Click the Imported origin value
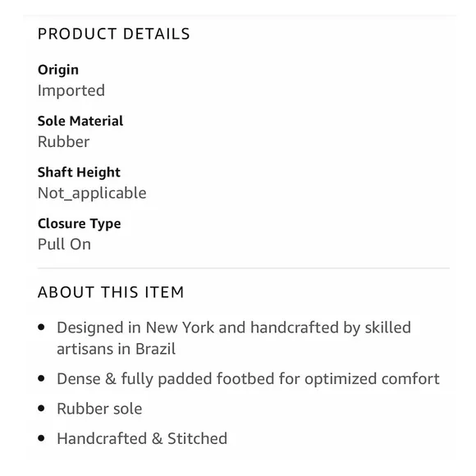Image resolution: width=476 pixels, height=476 pixels. [71, 90]
